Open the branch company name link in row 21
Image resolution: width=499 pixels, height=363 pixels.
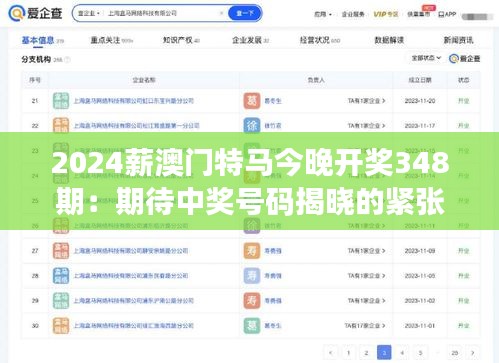coord(133,101)
